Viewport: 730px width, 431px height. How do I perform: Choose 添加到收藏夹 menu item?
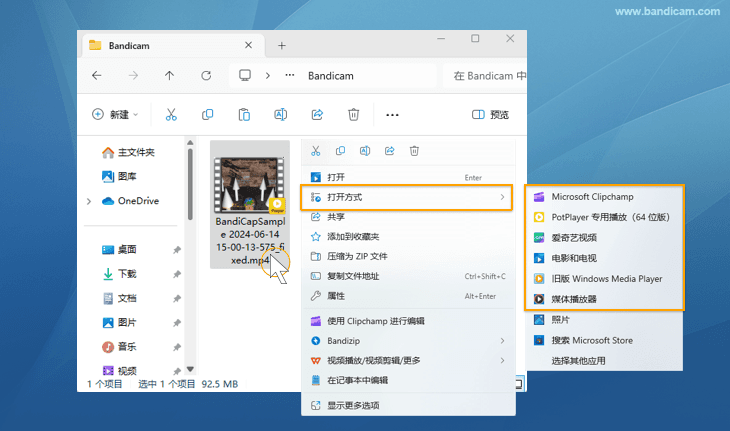(x=408, y=236)
